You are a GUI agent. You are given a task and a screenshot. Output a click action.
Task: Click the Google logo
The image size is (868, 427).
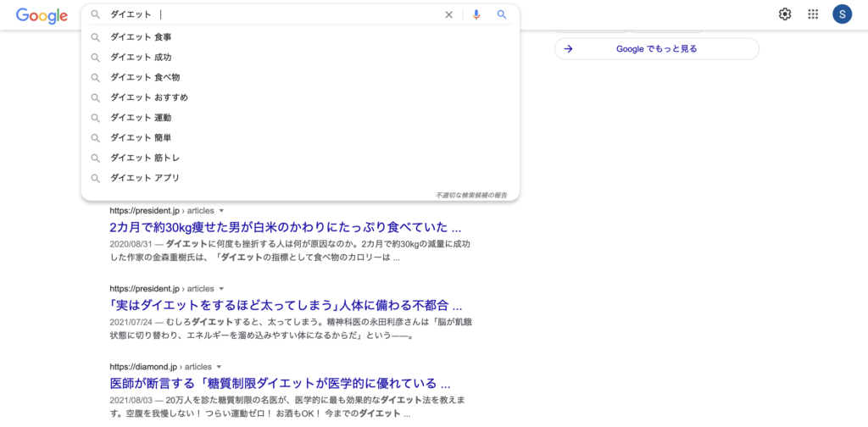click(x=42, y=15)
